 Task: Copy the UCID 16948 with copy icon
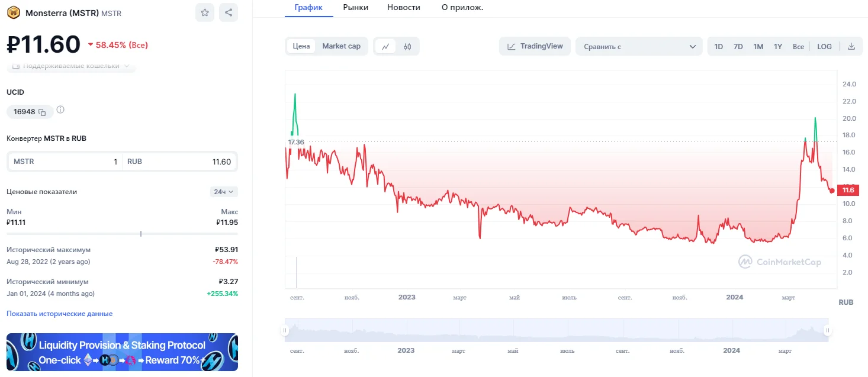(x=42, y=112)
